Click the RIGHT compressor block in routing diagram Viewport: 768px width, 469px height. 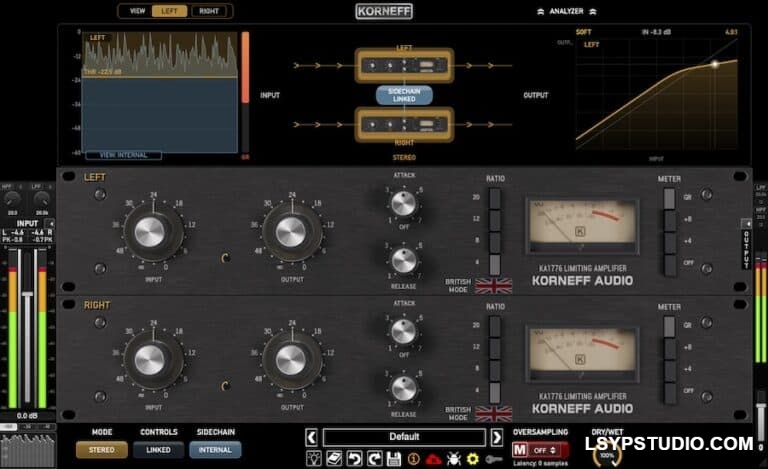404,124
